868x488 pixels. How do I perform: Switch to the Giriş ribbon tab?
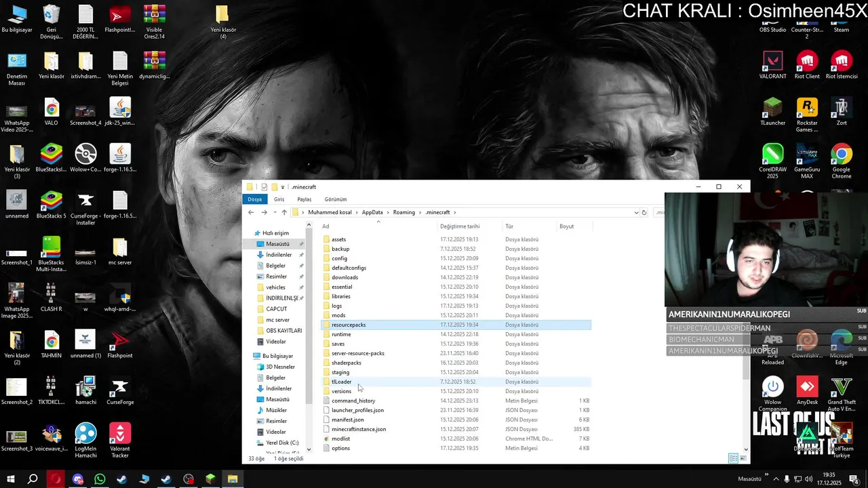[279, 199]
